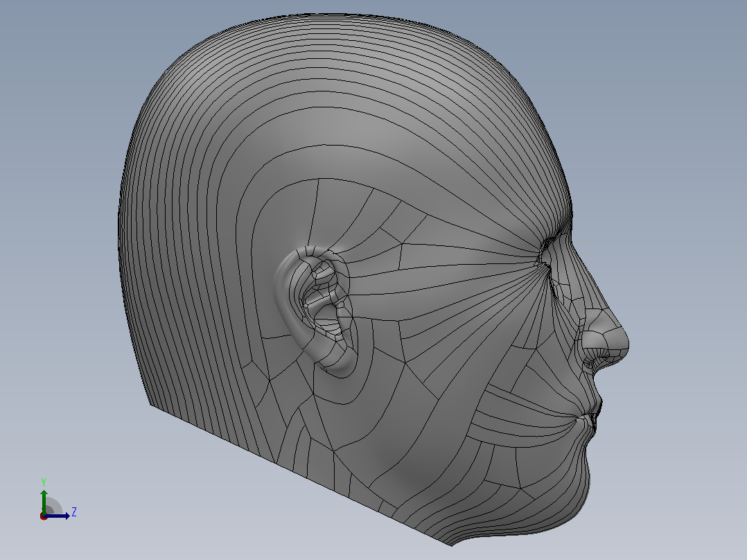This screenshot has width=747, height=560.
Task: Click the green Y axis arrow on triad
Action: (44, 501)
